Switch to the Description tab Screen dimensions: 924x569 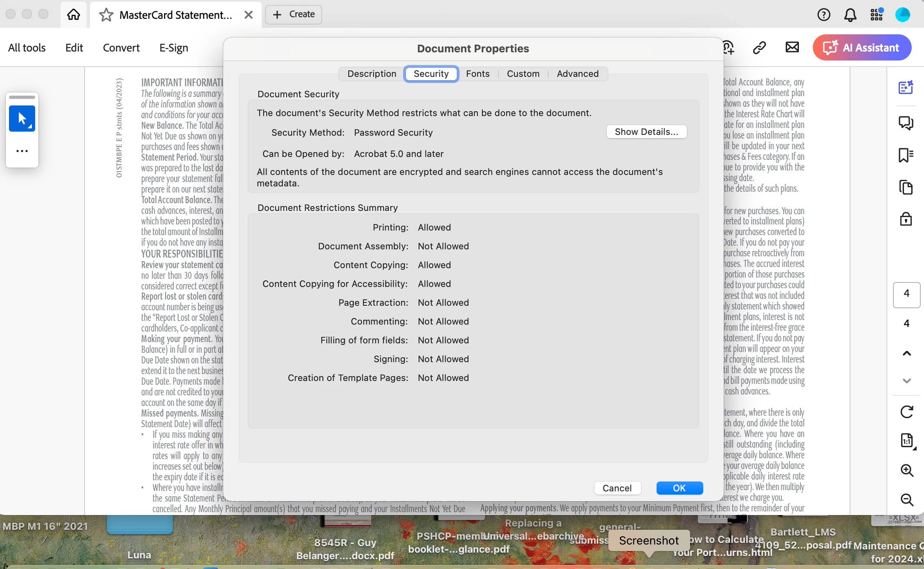point(372,74)
